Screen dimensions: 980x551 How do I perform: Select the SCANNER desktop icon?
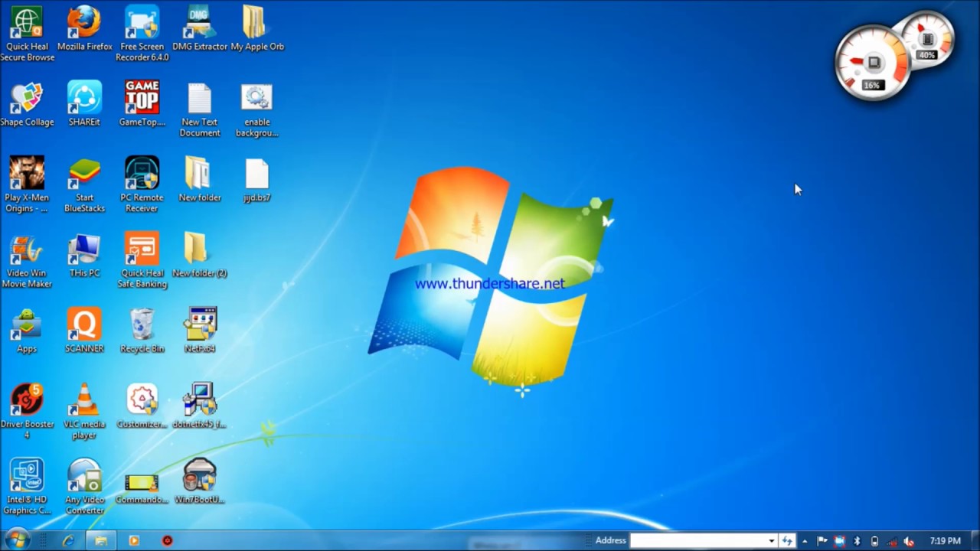point(84,331)
